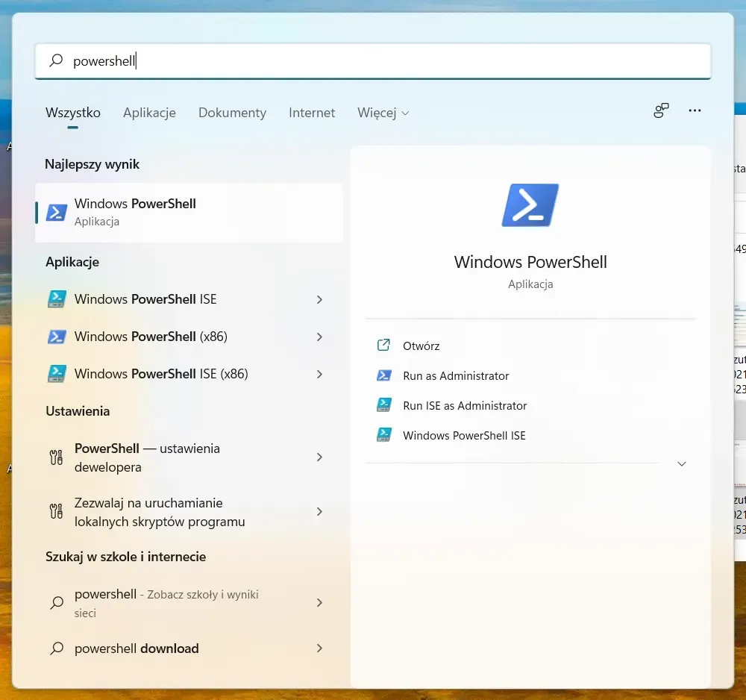
Task: Select the Internet tab
Action: click(312, 113)
